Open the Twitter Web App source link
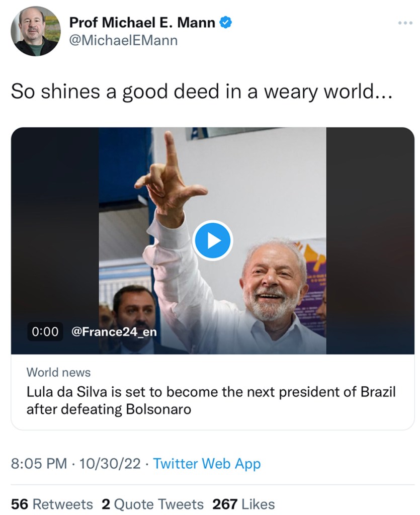The width and height of the screenshot is (420, 515). tap(207, 463)
